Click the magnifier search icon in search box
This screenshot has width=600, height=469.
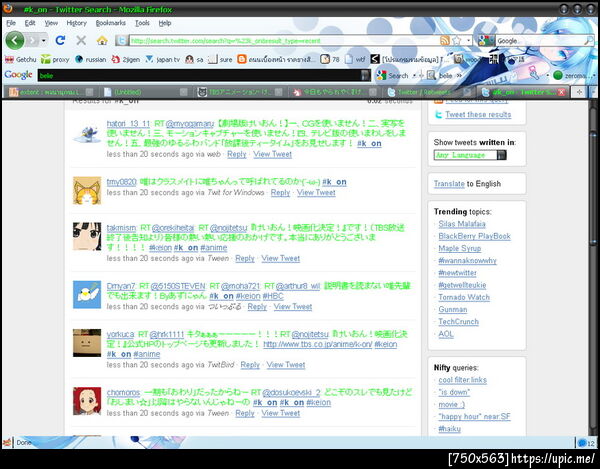[x=589, y=41]
